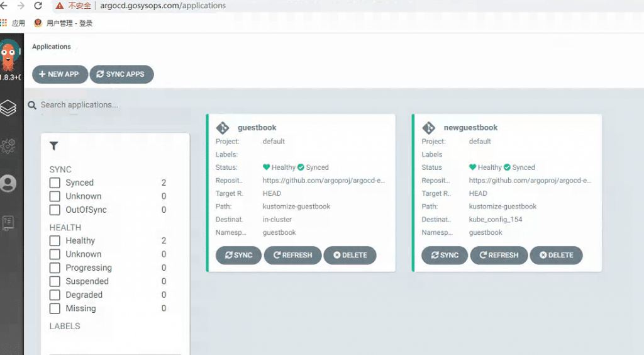
Task: Click the insecure site warning icon
Action: 60,6
